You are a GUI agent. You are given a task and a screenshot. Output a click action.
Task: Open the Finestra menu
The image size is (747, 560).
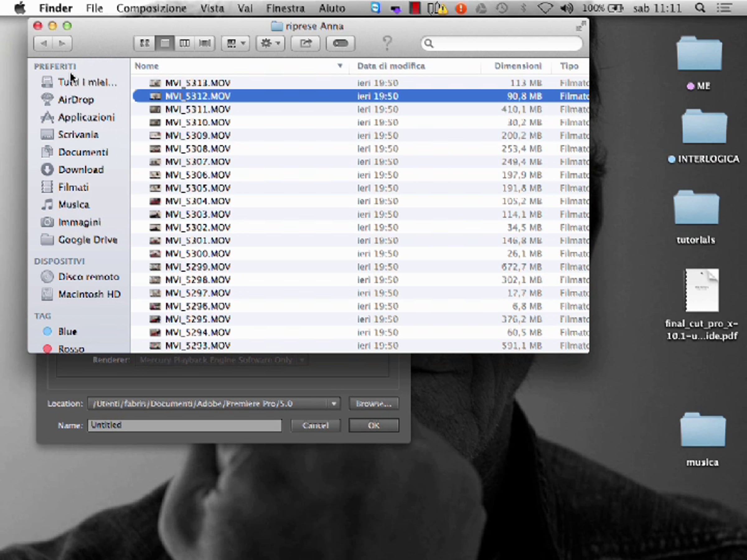(285, 8)
